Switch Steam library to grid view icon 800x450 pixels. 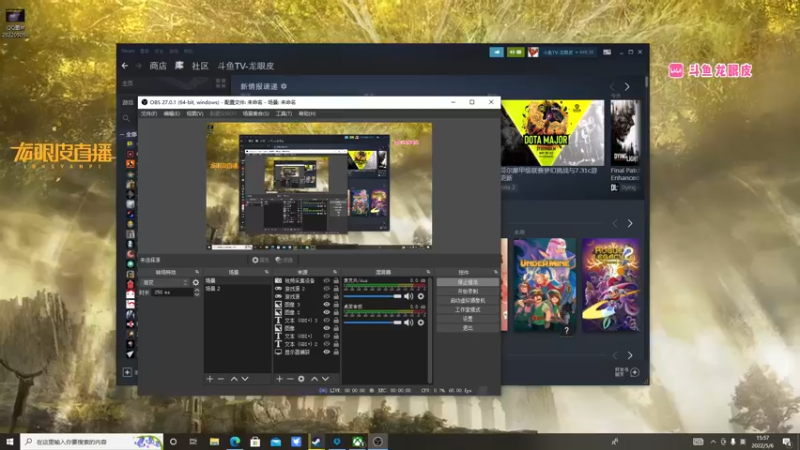[221, 83]
